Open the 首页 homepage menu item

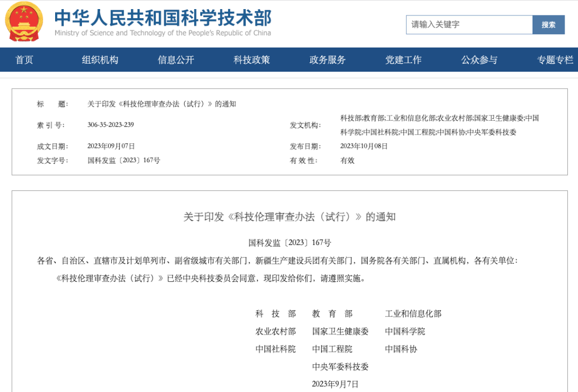[24, 60]
